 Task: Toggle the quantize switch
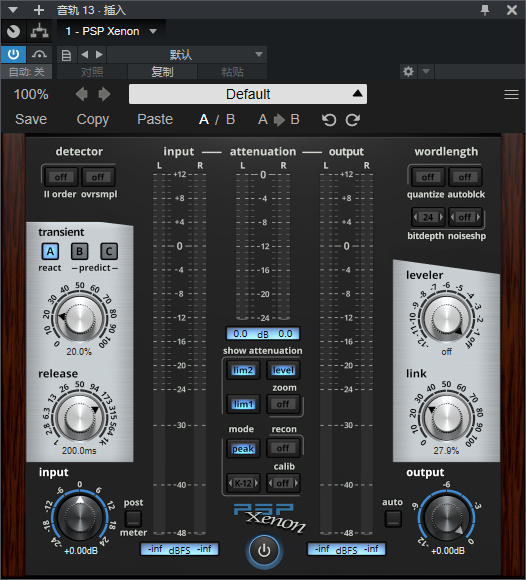point(428,177)
